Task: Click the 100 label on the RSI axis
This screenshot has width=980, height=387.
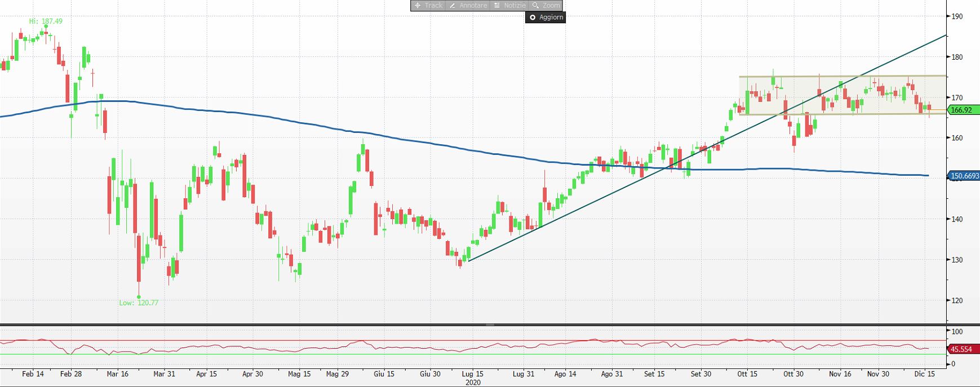Action: 956,331
